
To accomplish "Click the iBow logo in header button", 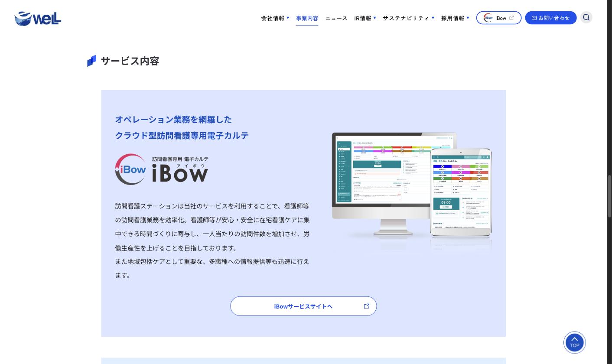I will [x=488, y=18].
